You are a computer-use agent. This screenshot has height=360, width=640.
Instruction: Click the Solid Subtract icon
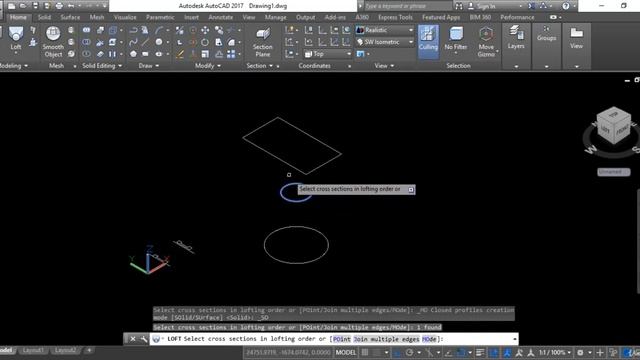pos(86,42)
